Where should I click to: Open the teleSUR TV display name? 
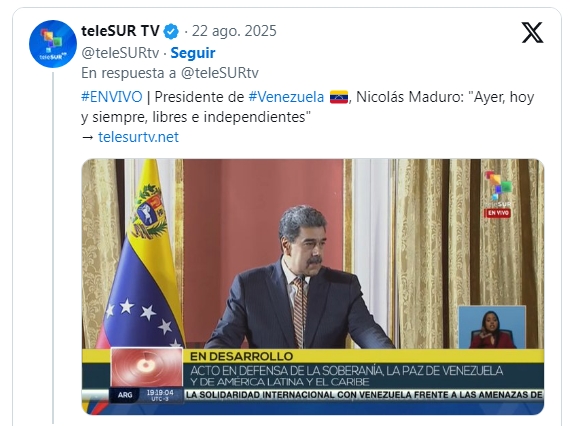(x=120, y=31)
